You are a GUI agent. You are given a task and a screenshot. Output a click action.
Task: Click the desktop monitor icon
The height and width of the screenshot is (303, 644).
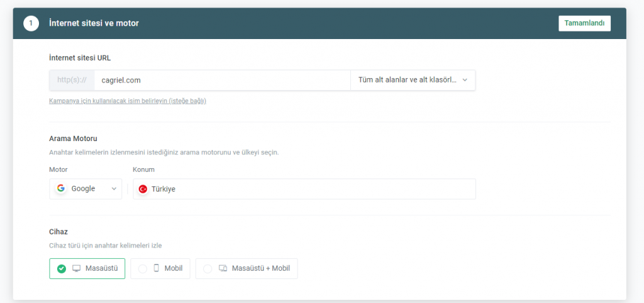[x=76, y=268]
